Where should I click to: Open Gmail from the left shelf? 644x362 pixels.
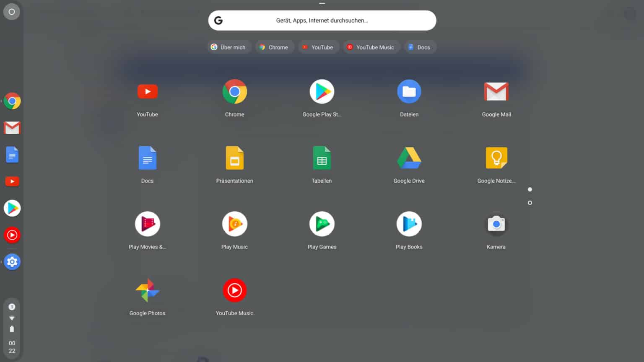point(12,128)
